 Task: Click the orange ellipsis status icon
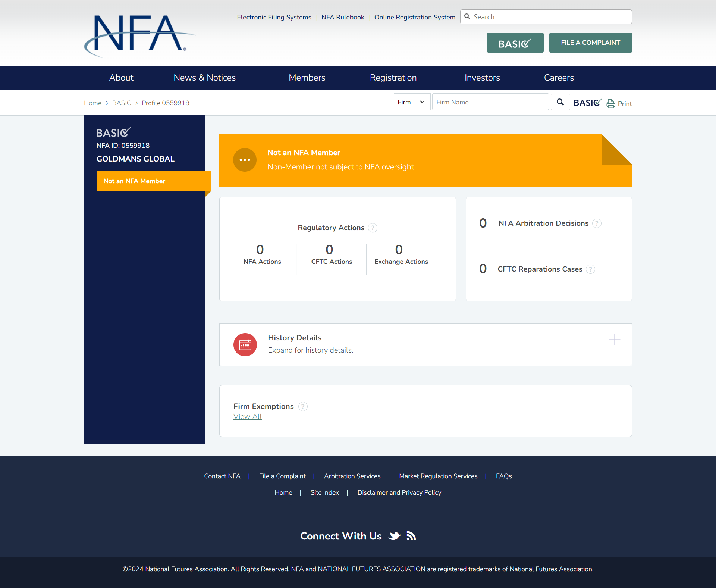pyautogui.click(x=245, y=160)
